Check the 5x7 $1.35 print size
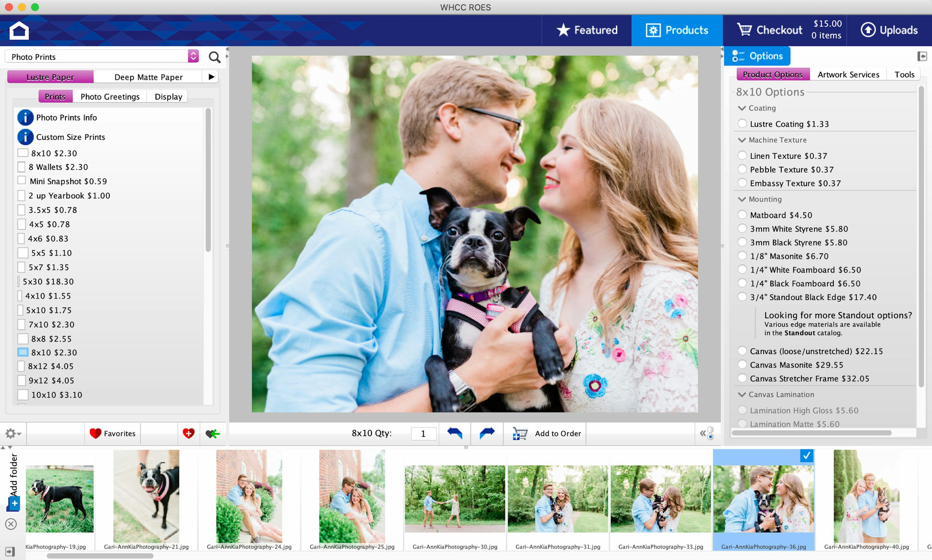 tap(22, 268)
